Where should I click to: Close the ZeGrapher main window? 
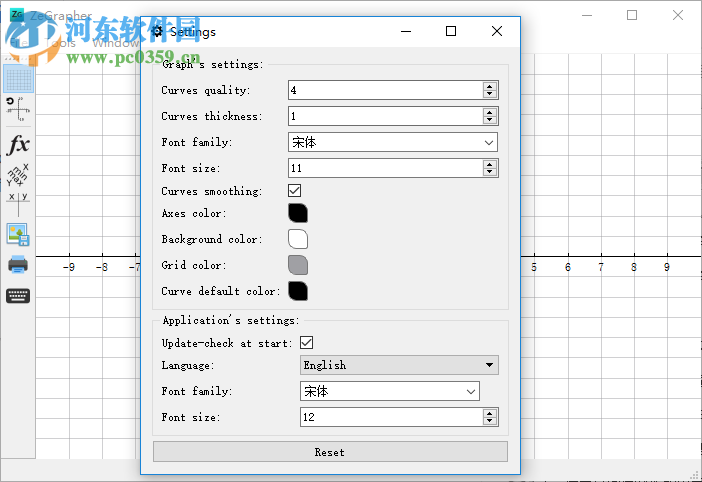[x=678, y=15]
